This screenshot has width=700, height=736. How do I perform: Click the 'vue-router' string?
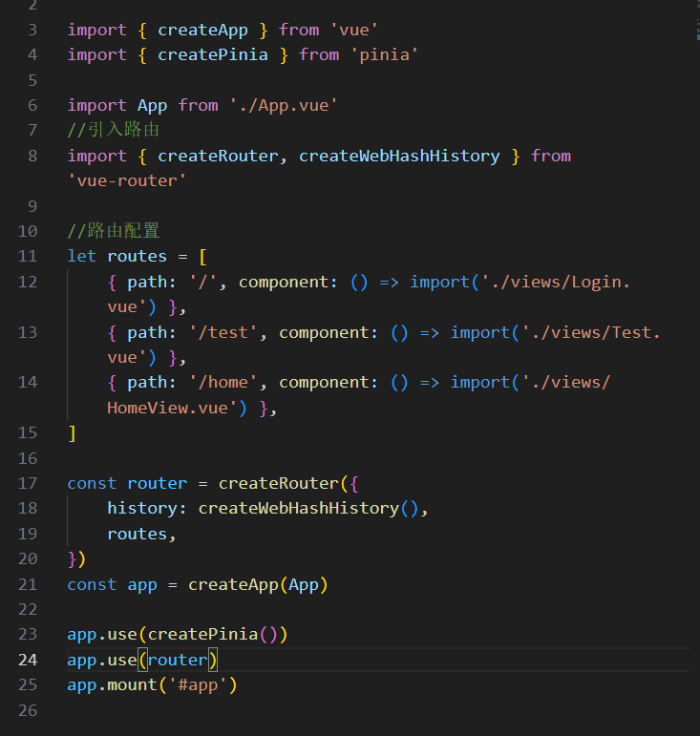tap(127, 181)
